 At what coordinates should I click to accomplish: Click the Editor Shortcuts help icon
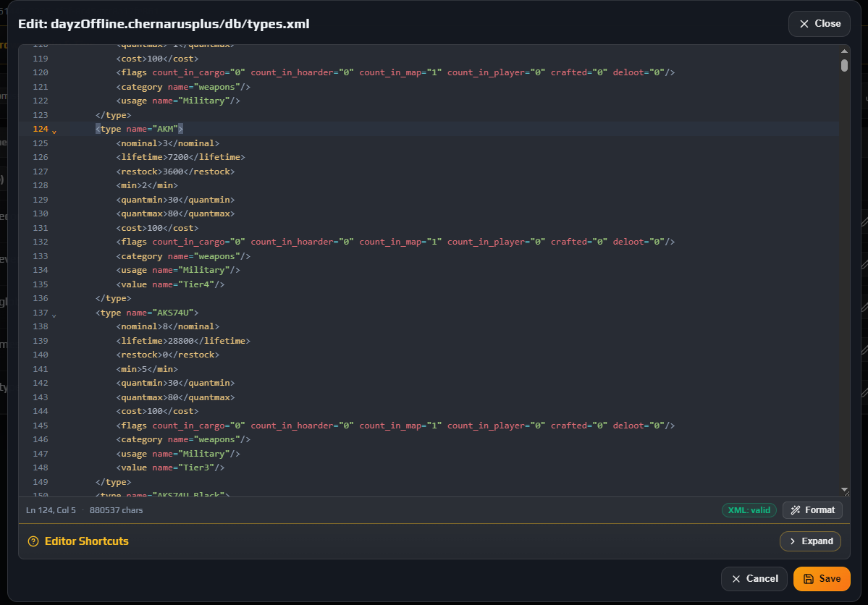[x=33, y=541]
